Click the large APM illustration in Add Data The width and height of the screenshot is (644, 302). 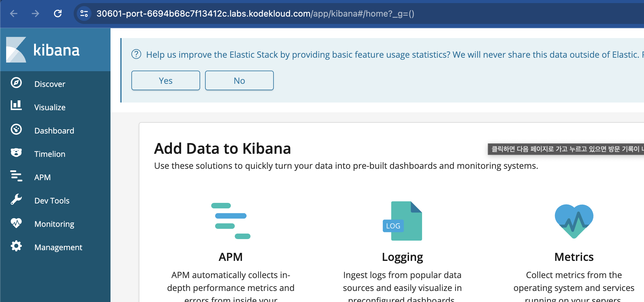tap(231, 221)
